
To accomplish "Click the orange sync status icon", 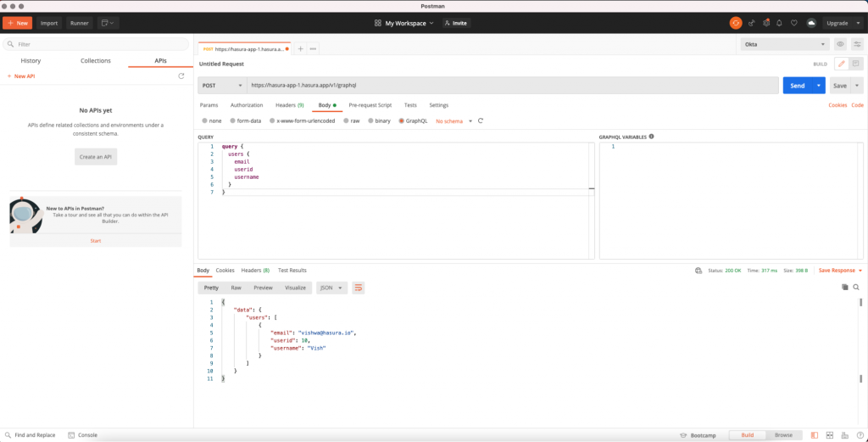I will point(736,23).
